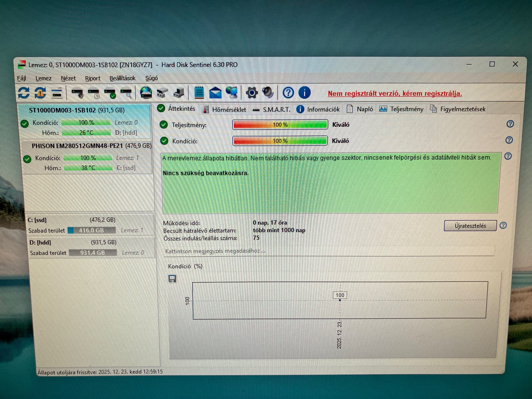Open the Lemez menu
532x399 pixels.
[43, 78]
